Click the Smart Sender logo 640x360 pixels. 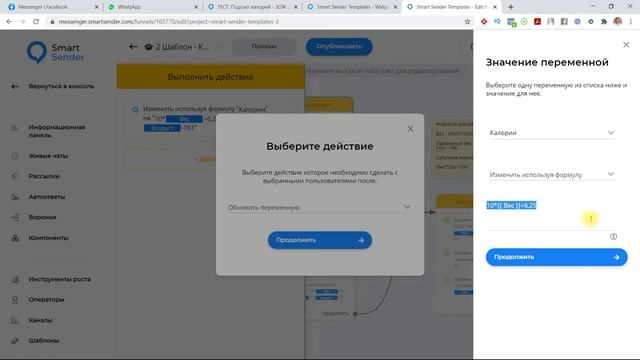coord(55,52)
